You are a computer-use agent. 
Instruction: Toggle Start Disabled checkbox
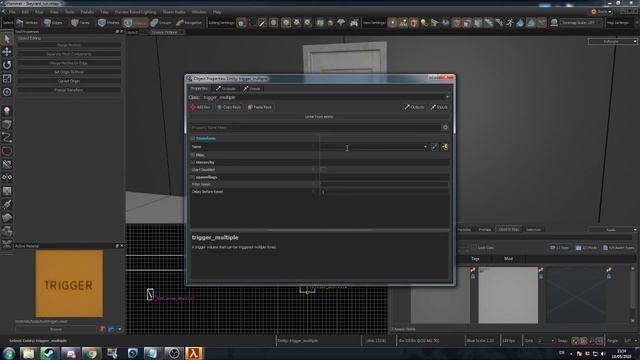[x=324, y=170]
